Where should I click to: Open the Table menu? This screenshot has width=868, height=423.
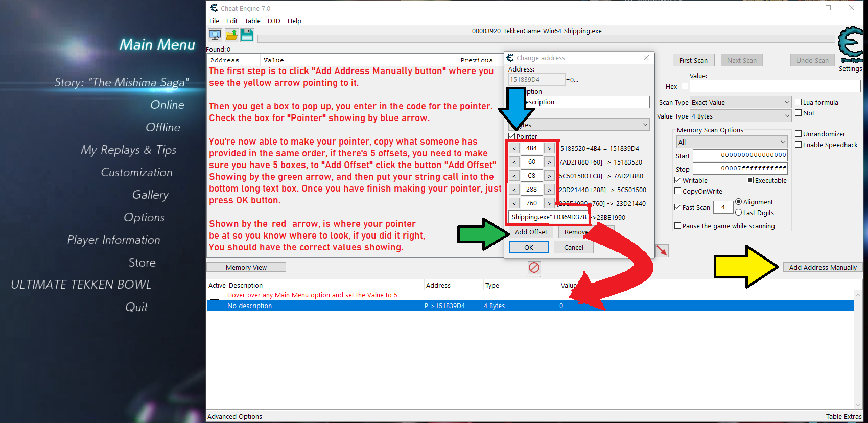(x=252, y=21)
